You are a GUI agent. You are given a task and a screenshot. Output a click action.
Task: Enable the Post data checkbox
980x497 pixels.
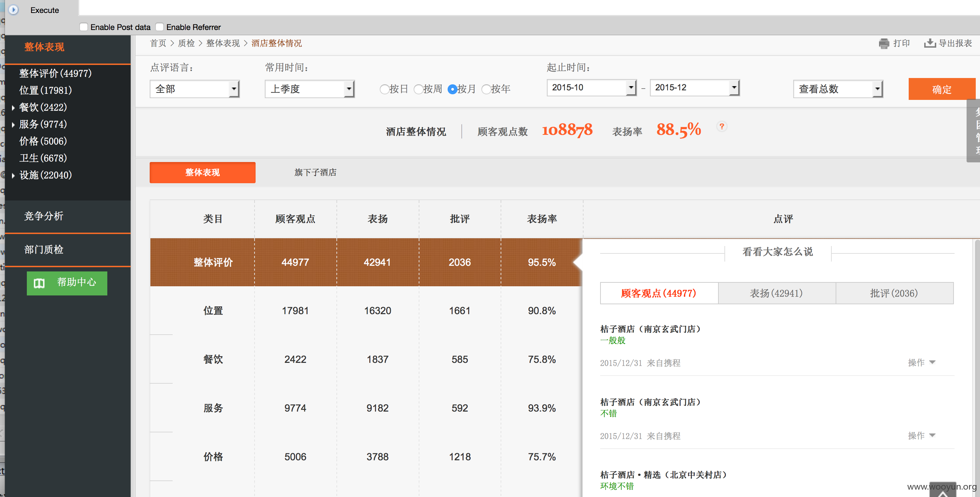click(84, 27)
